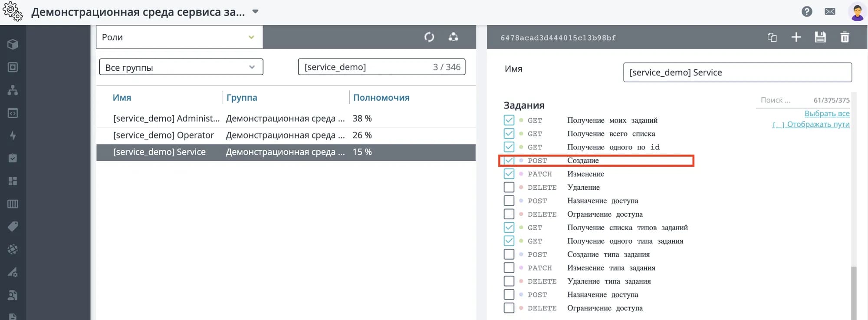Viewport: 868px width, 320px height.
Task: Click the lightning bolt sidebar icon
Action: pos(13,135)
